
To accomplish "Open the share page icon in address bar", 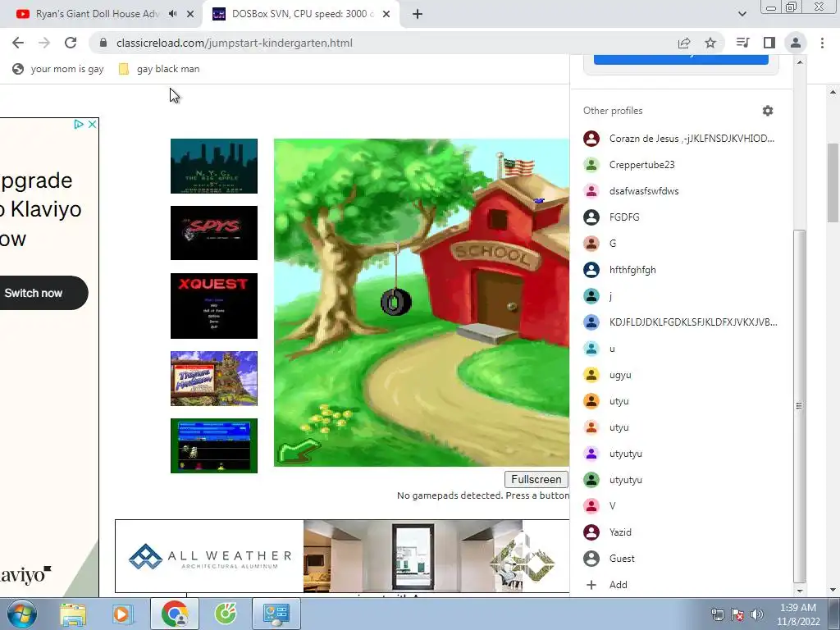I will click(x=684, y=43).
